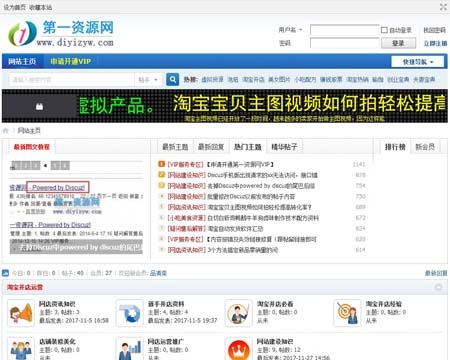450x360 pixels.
Task: Open the 淘宝开店必看 forum title
Action: (275, 304)
